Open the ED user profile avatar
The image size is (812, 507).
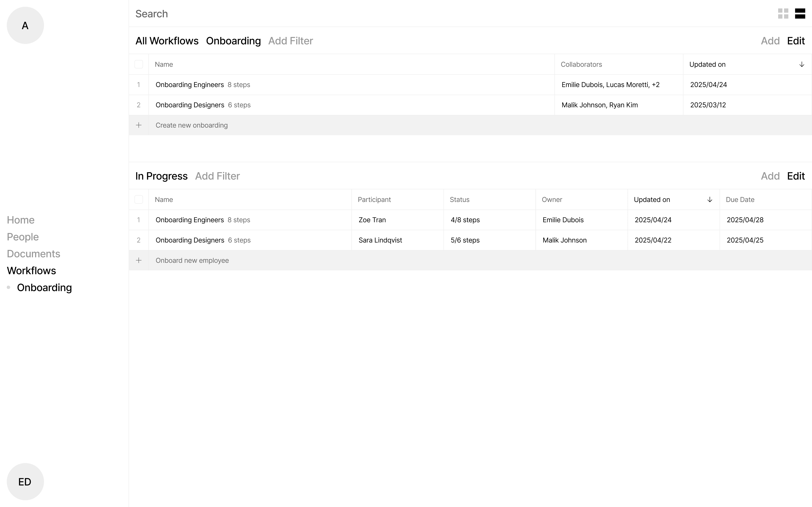click(25, 481)
